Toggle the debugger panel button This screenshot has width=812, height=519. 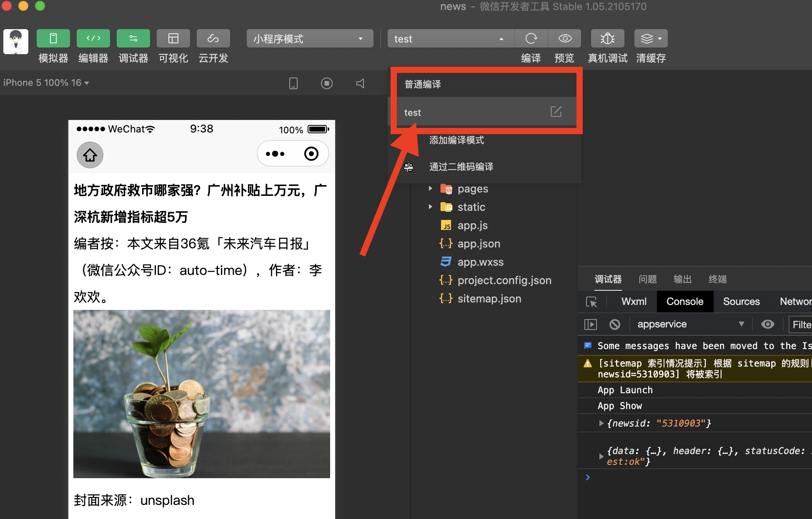(133, 39)
